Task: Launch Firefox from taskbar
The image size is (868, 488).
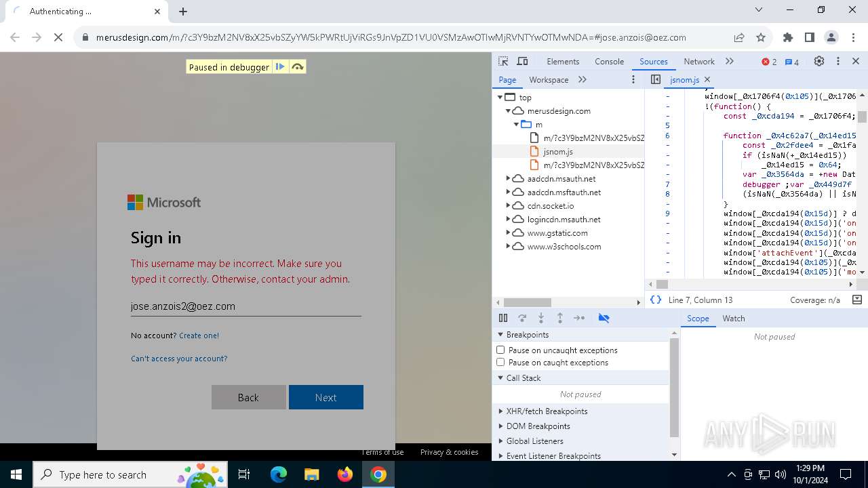Action: 345,474
